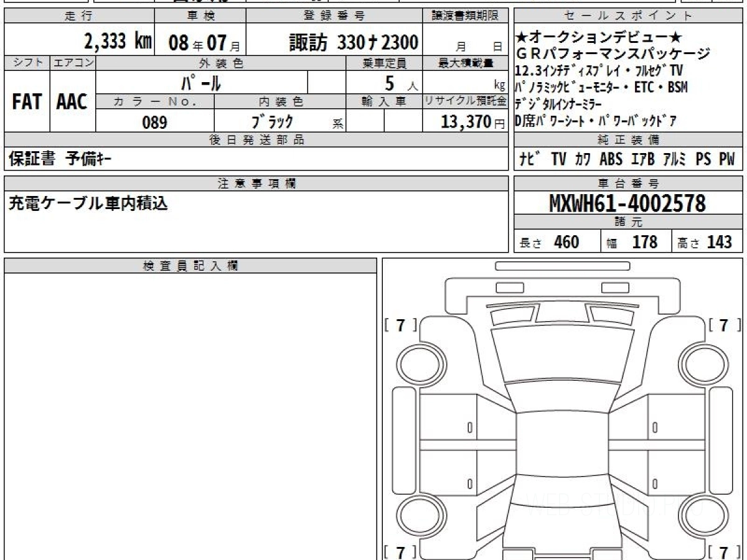Select the mileage value 2,333 km

point(118,42)
